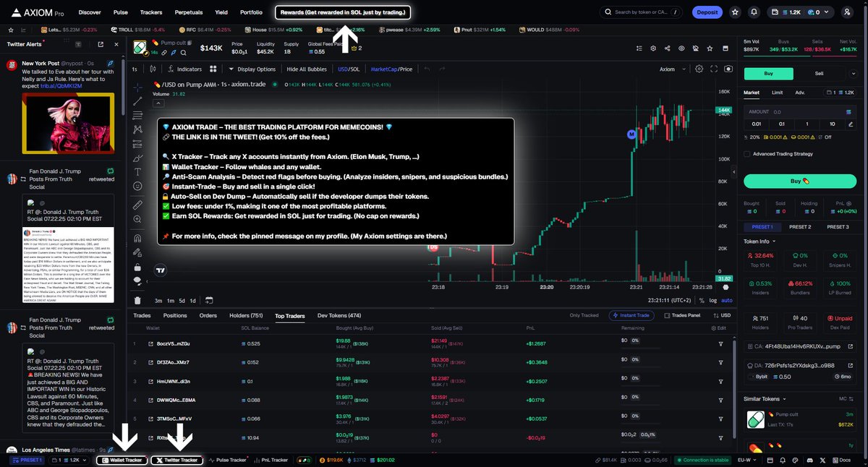Toggle Hide All Bubbles
The height and width of the screenshot is (467, 868).
coord(307,69)
